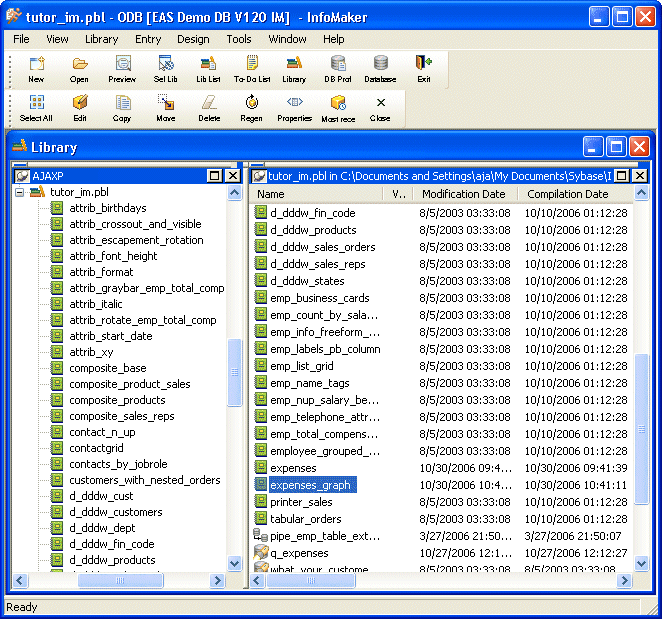
Task: Open the Tools menu
Action: (239, 39)
